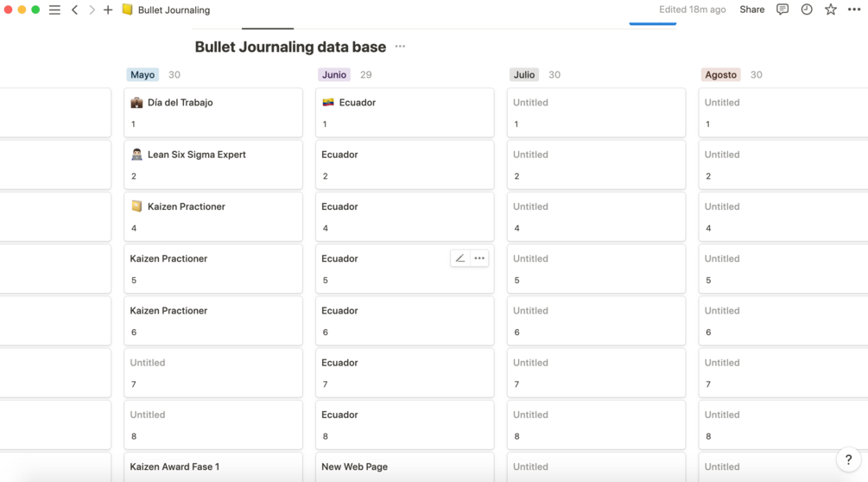Viewport: 868px width, 482px height.
Task: Open the top-right more options menu
Action: [x=854, y=10]
